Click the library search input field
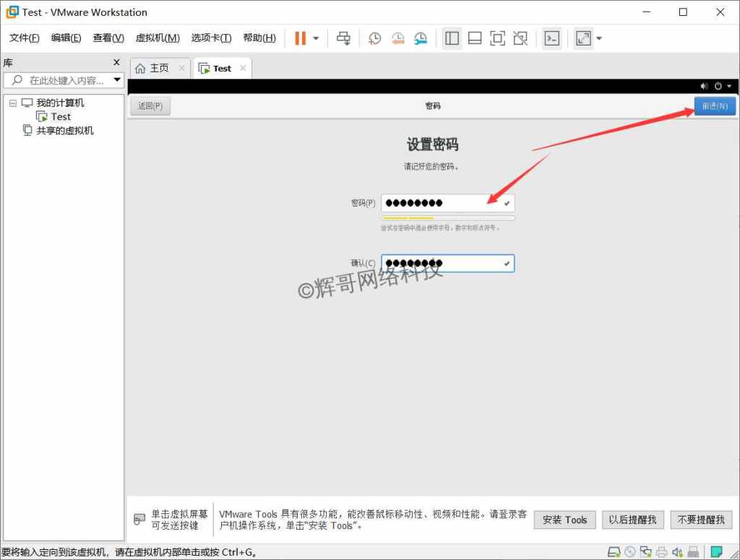Image resolution: width=740 pixels, height=560 pixels. 64,80
